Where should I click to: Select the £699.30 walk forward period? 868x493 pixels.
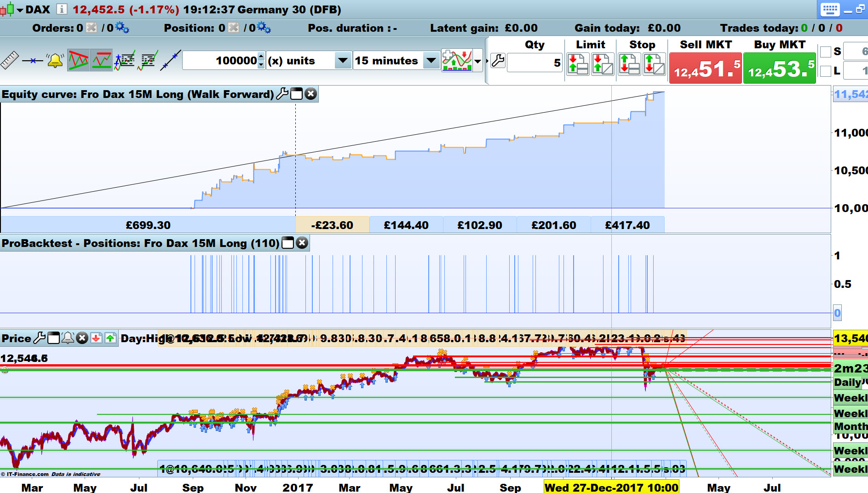coord(148,225)
